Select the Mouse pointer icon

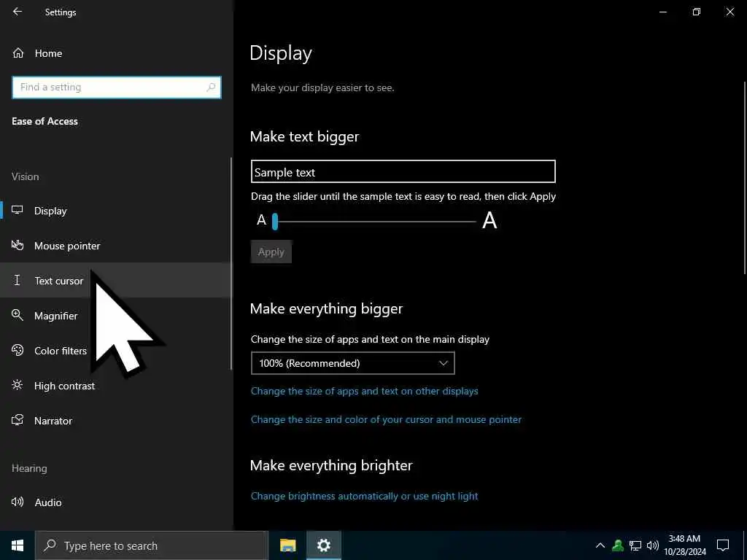click(x=18, y=245)
